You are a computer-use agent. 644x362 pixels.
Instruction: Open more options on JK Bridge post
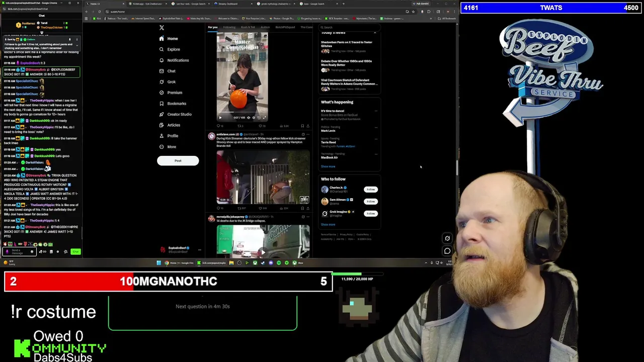click(x=308, y=217)
